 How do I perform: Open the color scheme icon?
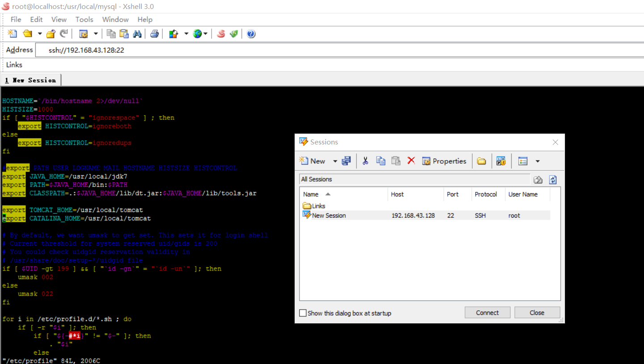click(174, 34)
